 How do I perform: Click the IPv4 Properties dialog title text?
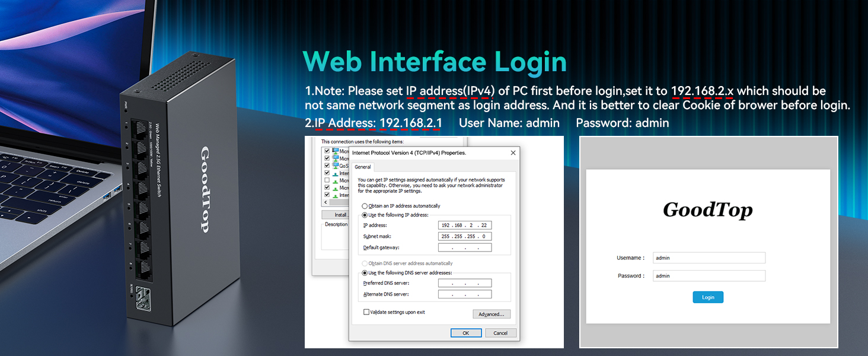click(x=409, y=153)
